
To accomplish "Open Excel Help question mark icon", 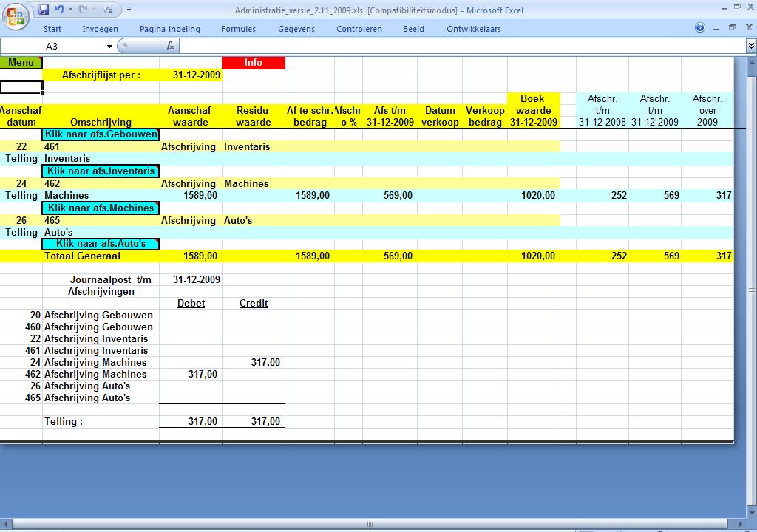I will pyautogui.click(x=700, y=28).
